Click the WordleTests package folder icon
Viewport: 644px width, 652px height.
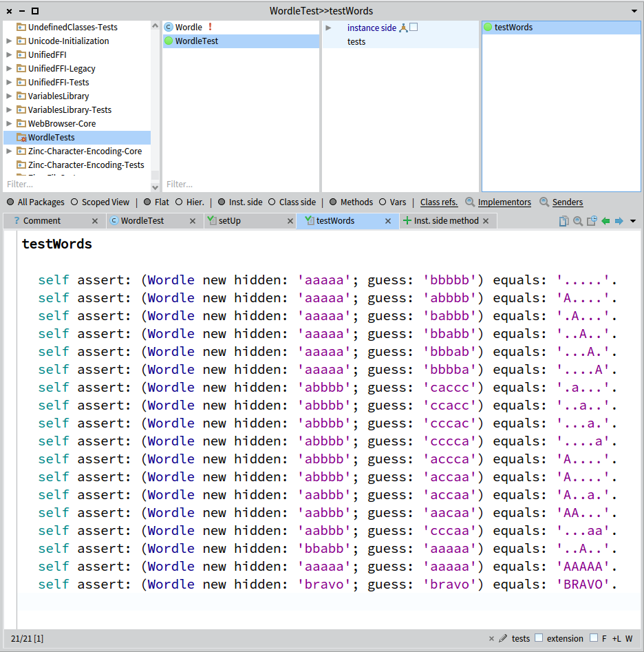[x=21, y=137]
